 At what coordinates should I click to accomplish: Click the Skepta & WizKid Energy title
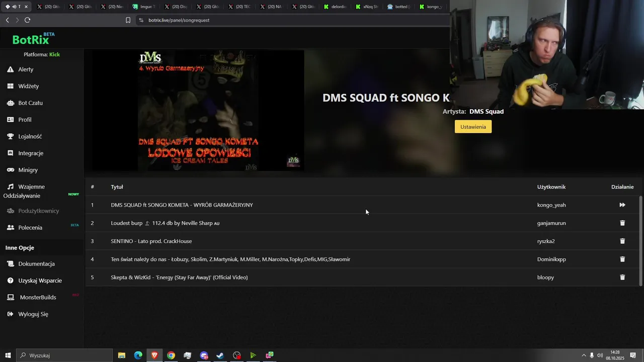click(x=179, y=278)
